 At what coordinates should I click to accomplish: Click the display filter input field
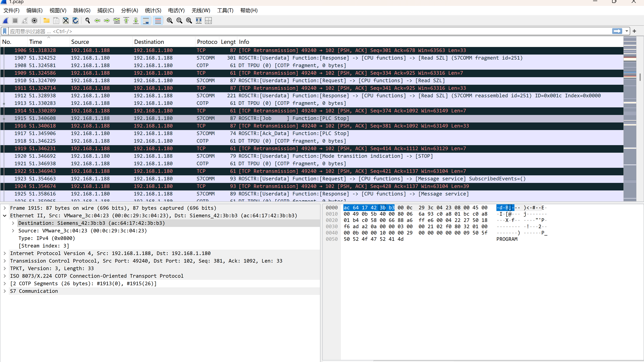click(300, 31)
